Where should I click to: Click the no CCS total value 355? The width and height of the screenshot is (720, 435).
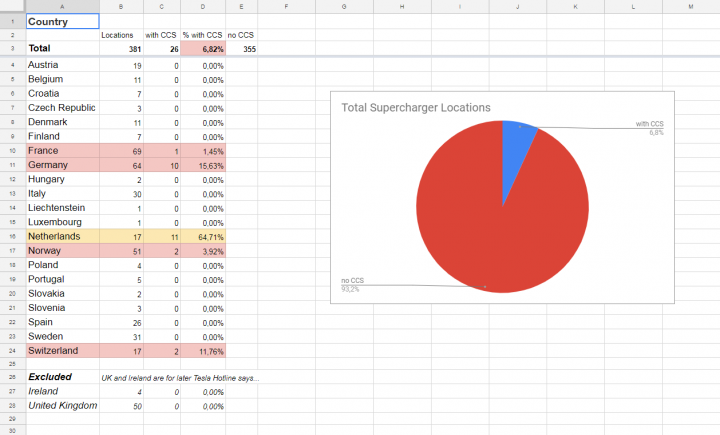242,48
